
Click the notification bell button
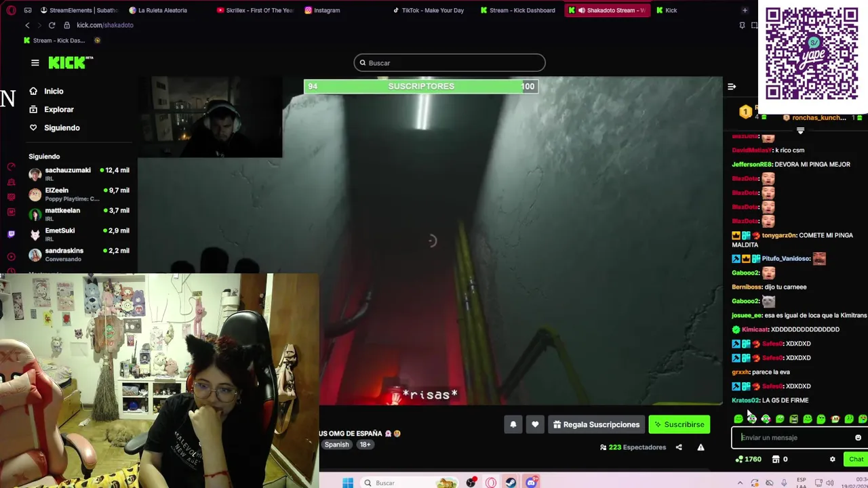click(x=513, y=425)
